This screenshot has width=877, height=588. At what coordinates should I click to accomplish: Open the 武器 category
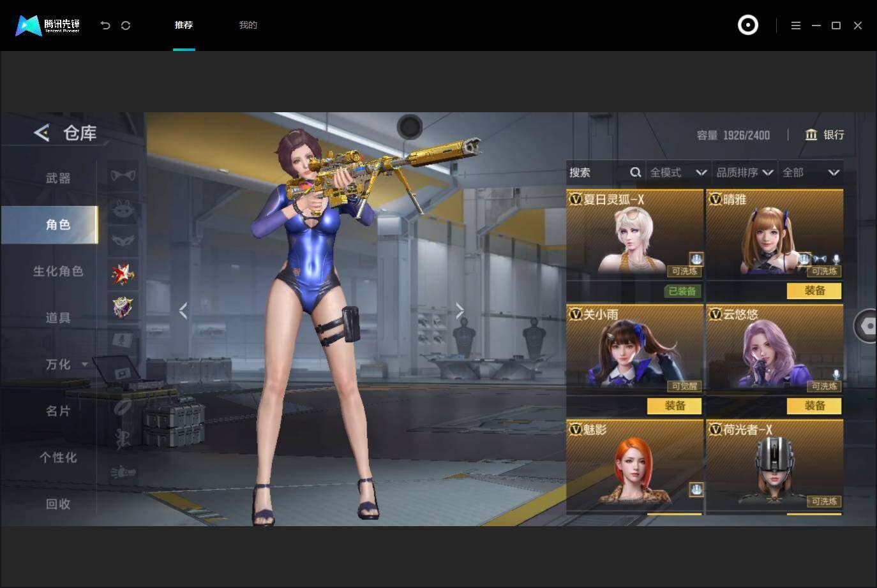click(58, 178)
